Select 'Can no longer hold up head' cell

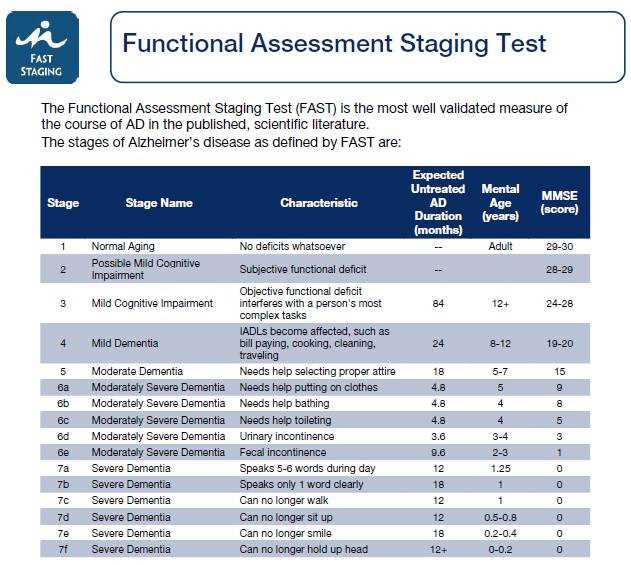point(304,549)
